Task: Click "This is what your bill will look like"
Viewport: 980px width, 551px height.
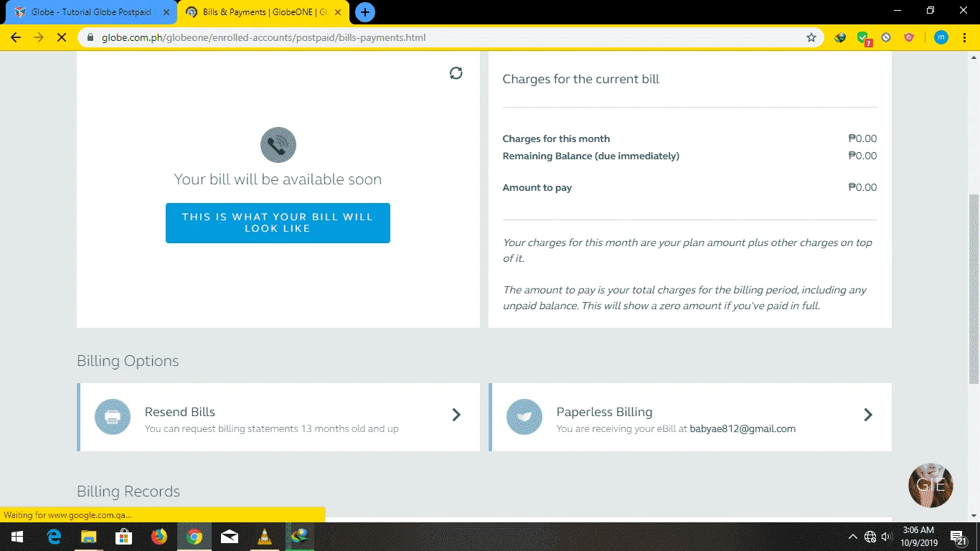Action: tap(278, 223)
